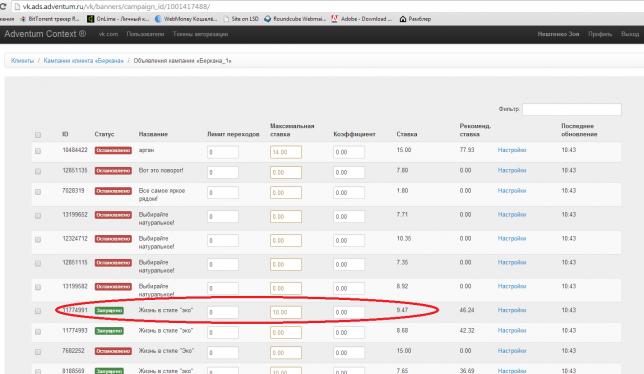Open Настройки for ad 11774991
644x374 pixels.
pos(512,310)
